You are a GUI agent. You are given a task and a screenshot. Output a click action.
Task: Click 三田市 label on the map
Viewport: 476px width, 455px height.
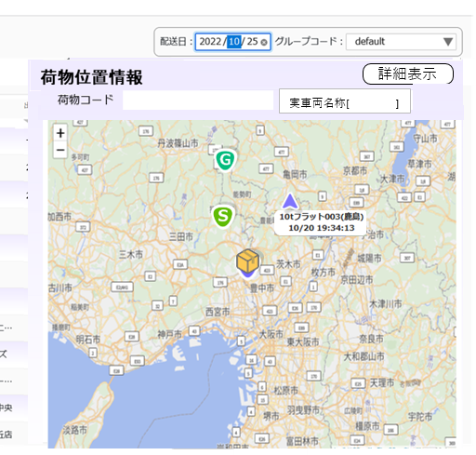click(x=181, y=236)
